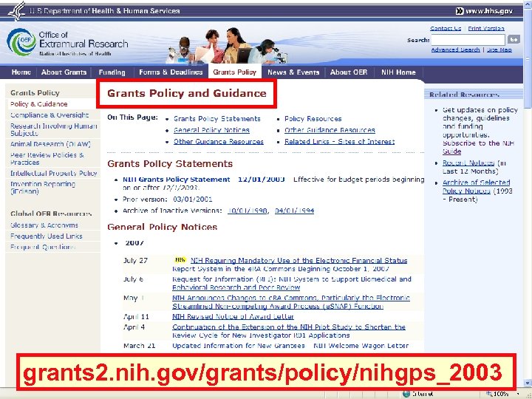
Task: Open About Grants nav tab
Action: pos(64,72)
